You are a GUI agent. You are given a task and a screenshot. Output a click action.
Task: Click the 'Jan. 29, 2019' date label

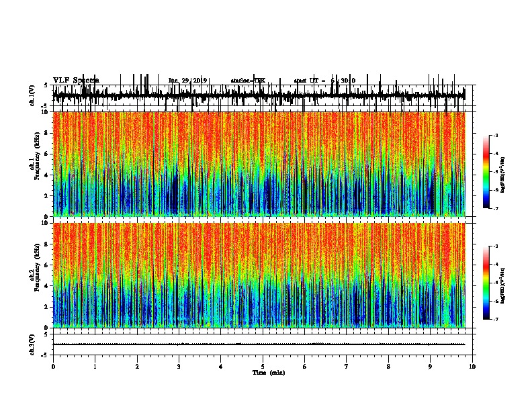187,81
